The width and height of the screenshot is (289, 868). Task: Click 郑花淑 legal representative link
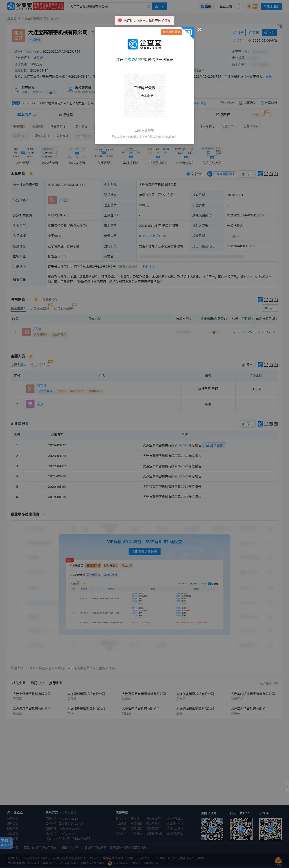coord(64,200)
